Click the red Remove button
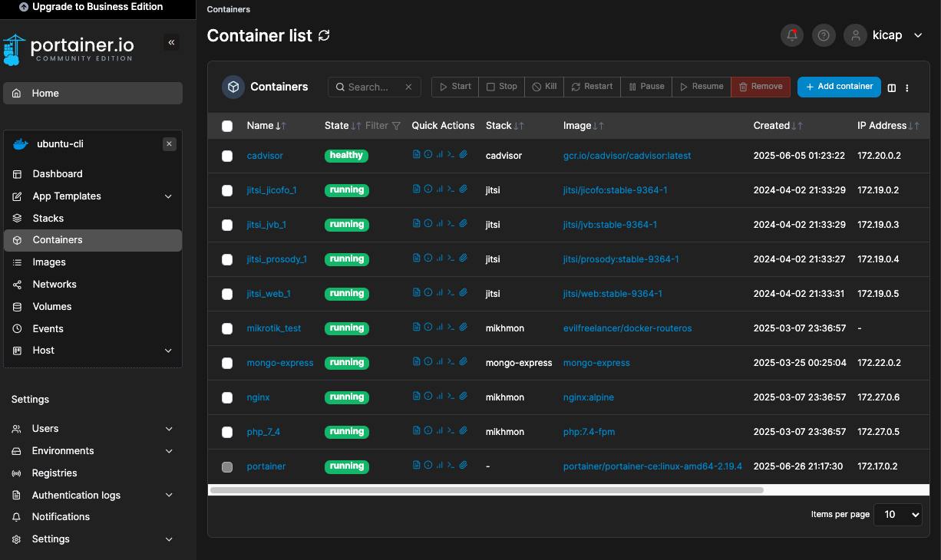Image resolution: width=941 pixels, height=560 pixels. click(x=760, y=87)
